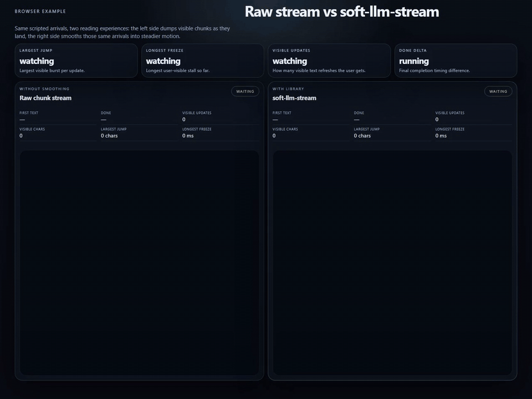Screen dimensions: 532x399
Task: Click 'How many visible text refreshes the user gets.'
Action: [319, 70]
